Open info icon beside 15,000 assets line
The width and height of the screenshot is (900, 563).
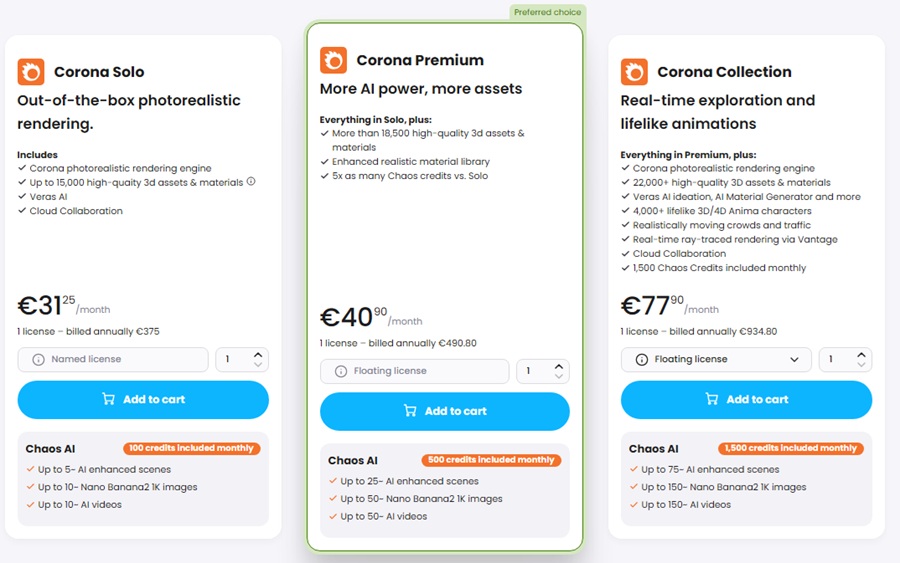coord(251,181)
